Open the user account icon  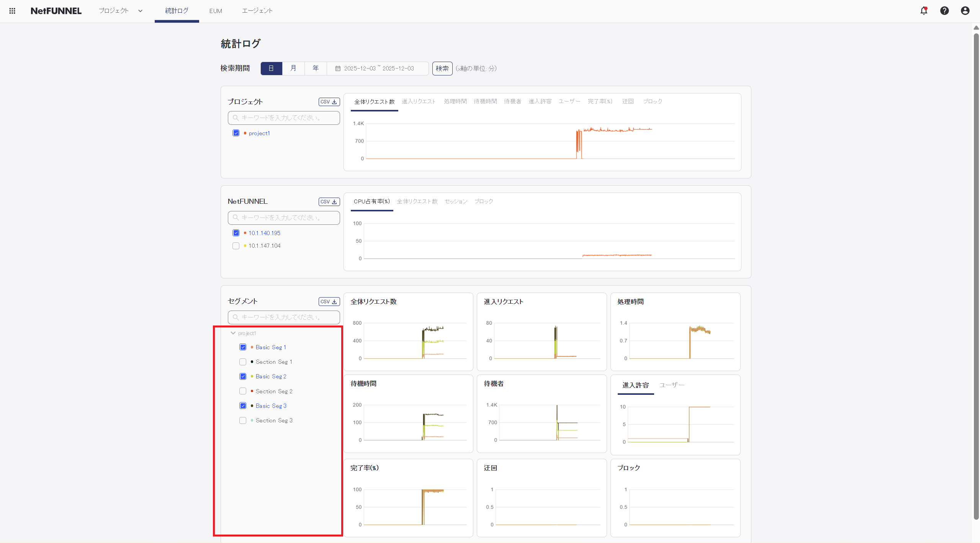[x=965, y=11]
